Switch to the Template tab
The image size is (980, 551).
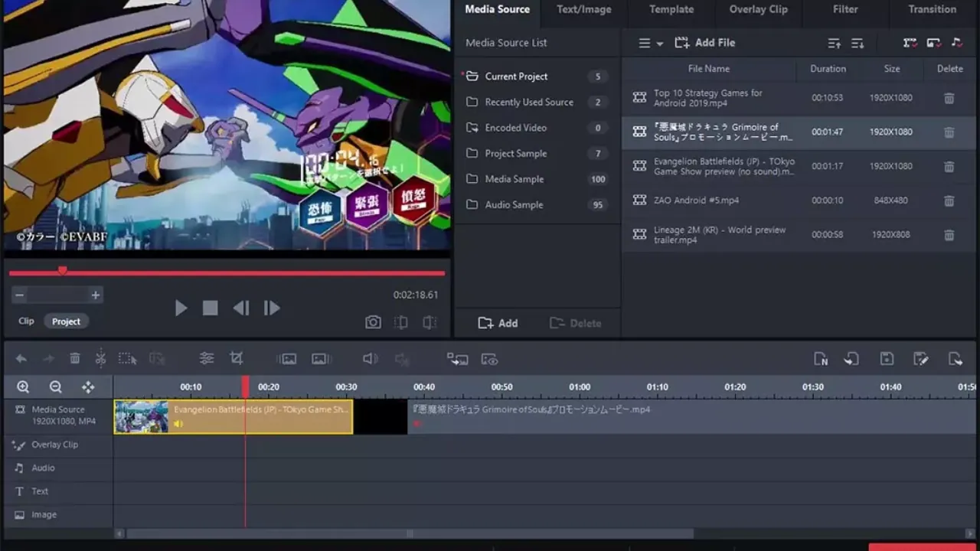tap(671, 9)
